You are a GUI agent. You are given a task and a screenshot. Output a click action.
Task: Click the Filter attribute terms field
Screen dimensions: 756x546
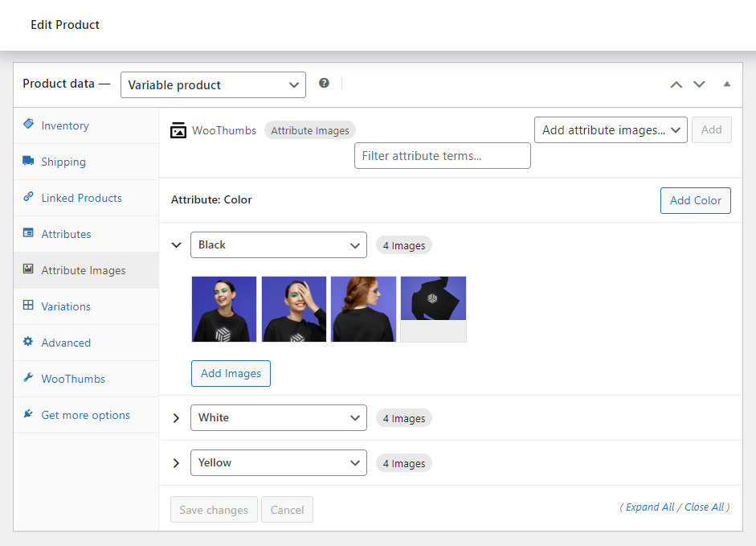[x=442, y=155]
